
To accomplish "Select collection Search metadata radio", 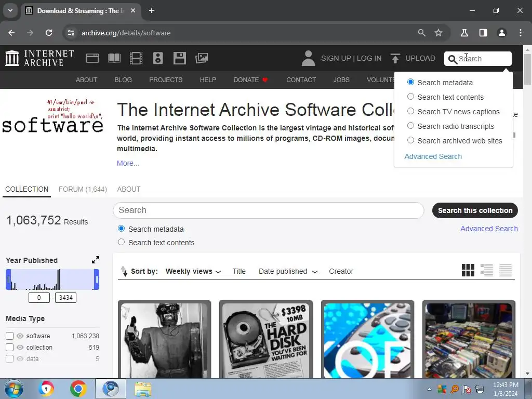I will [121, 229].
